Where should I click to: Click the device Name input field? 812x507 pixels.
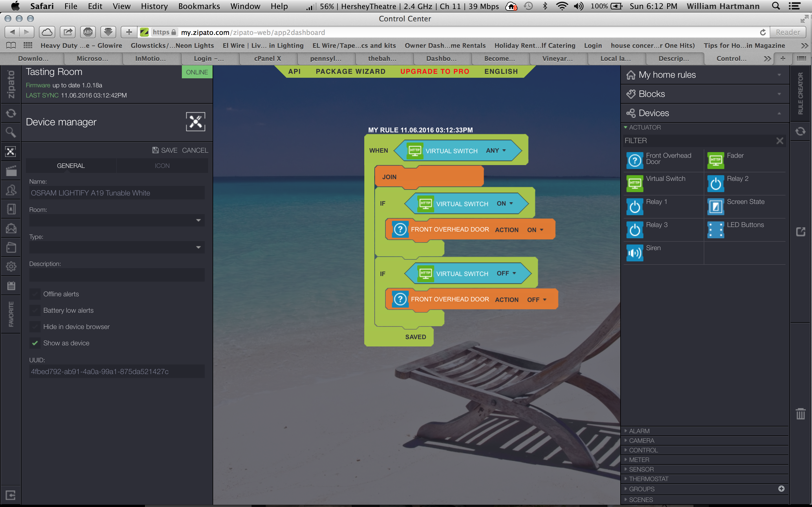[116, 193]
